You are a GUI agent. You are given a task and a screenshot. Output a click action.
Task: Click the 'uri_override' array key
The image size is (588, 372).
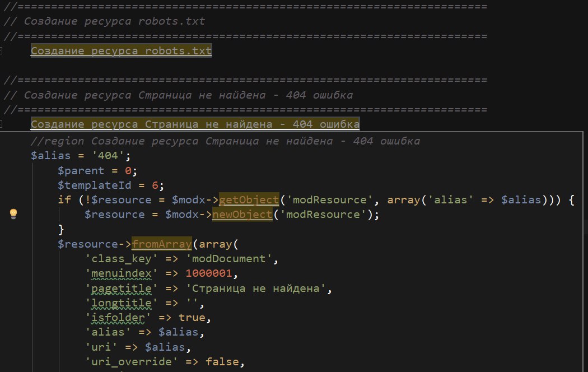pyautogui.click(x=131, y=362)
